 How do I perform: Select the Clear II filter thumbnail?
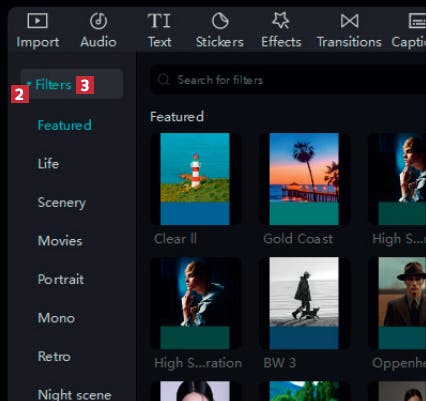pos(195,179)
